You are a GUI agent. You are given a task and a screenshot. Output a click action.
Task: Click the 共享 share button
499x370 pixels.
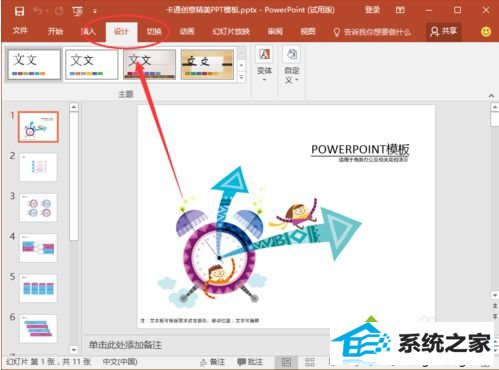pyautogui.click(x=443, y=32)
